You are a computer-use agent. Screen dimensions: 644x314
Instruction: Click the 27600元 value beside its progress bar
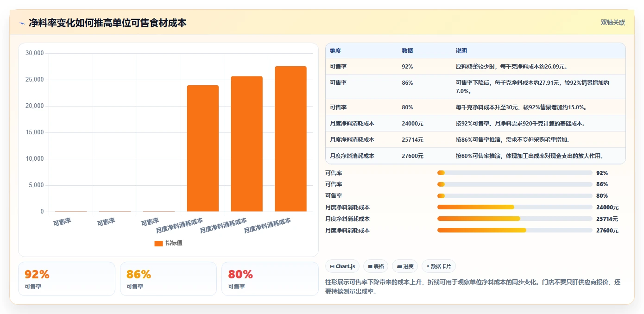tap(607, 230)
